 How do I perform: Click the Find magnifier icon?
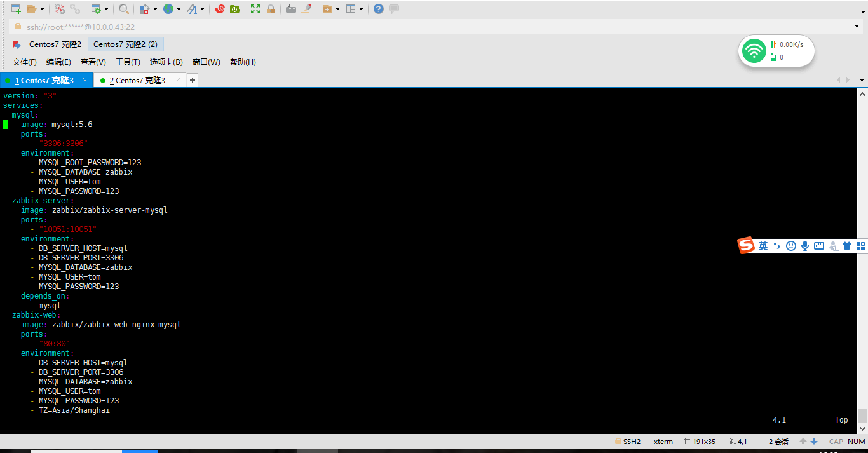pyautogui.click(x=124, y=9)
